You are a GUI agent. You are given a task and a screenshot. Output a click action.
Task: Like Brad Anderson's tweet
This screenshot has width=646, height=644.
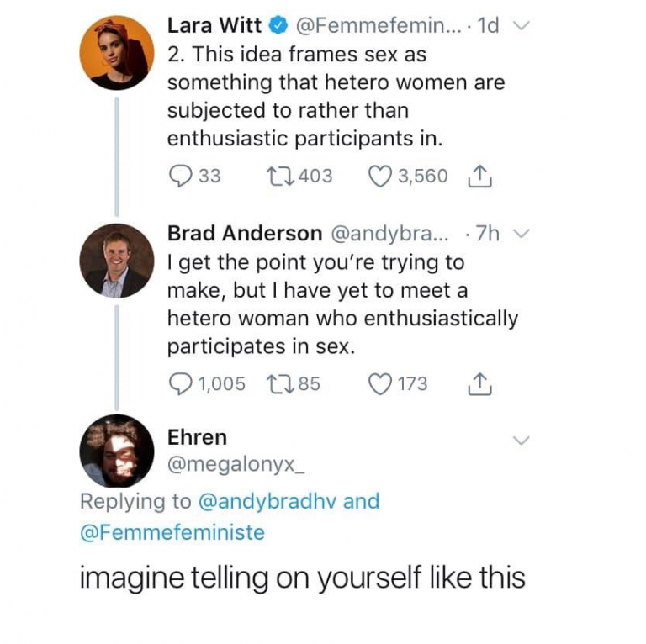pos(382,384)
